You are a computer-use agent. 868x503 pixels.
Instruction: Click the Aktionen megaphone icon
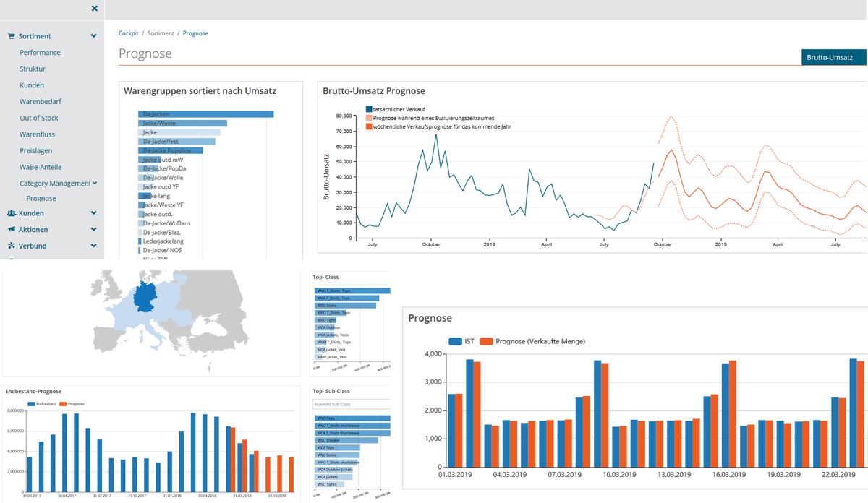pyautogui.click(x=10, y=229)
